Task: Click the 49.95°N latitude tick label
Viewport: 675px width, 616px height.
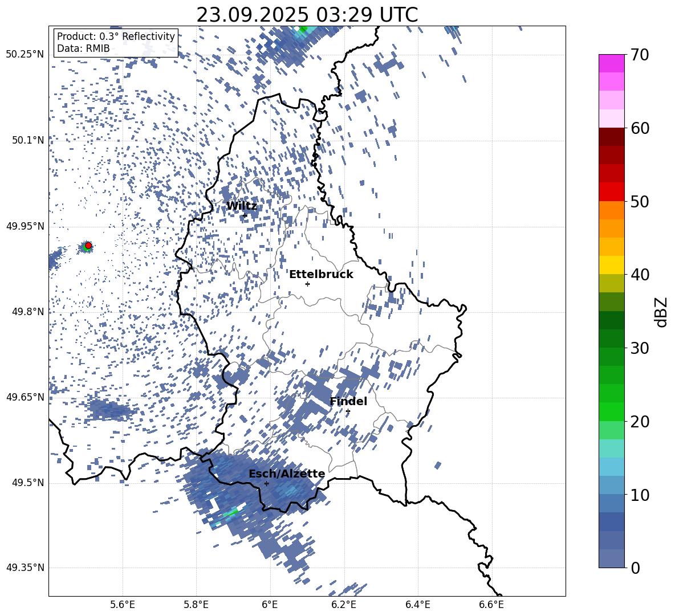Action: (25, 226)
